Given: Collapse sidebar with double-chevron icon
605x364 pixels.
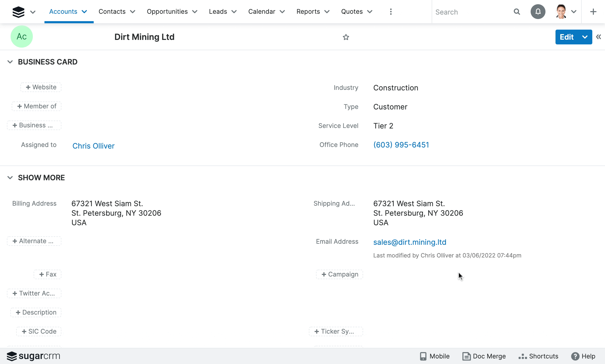Looking at the screenshot, I should click(x=598, y=37).
